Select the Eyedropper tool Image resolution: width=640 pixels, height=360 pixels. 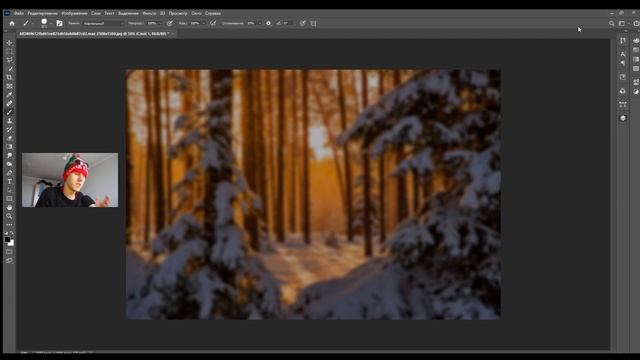(x=9, y=95)
